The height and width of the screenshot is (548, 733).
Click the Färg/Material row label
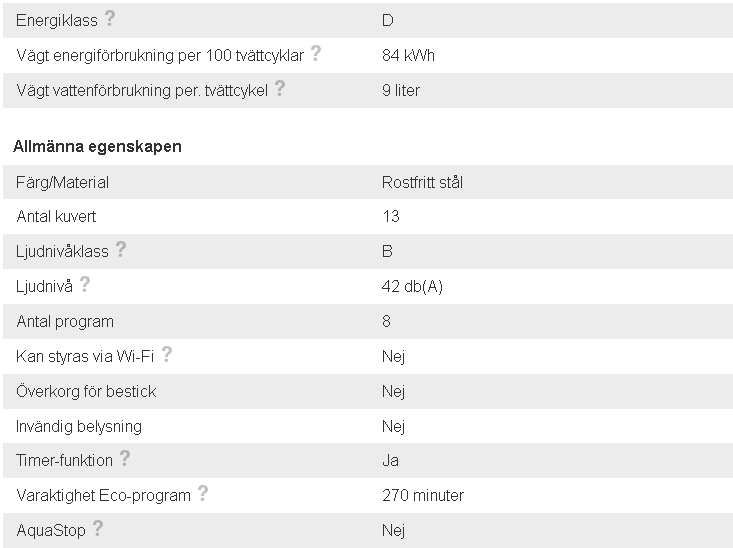62,182
